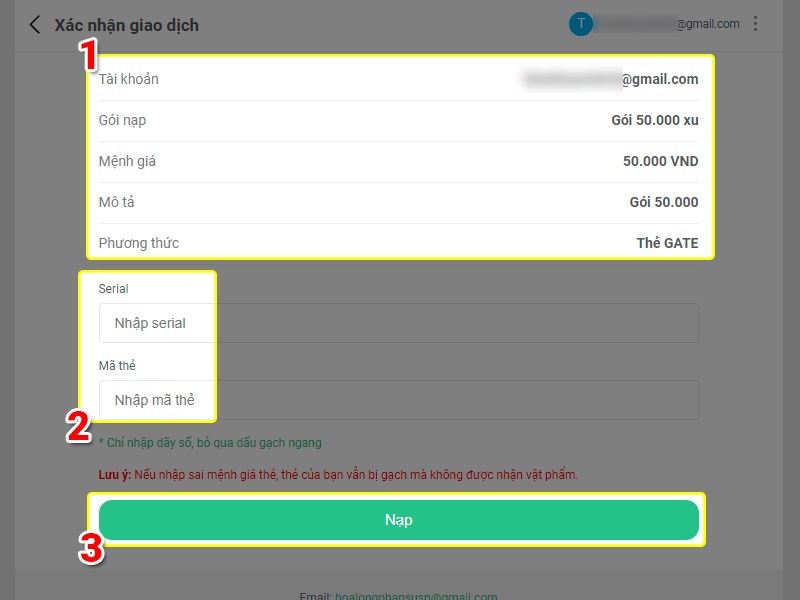800x600 pixels.
Task: Click the 'Mệnh giá' row label
Action: (x=127, y=161)
